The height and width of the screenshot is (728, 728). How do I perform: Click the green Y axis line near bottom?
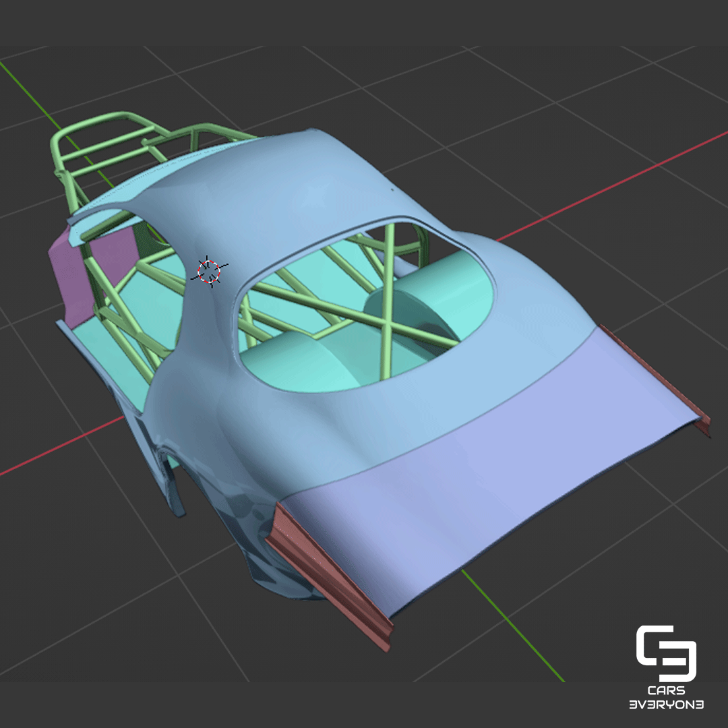[513, 626]
